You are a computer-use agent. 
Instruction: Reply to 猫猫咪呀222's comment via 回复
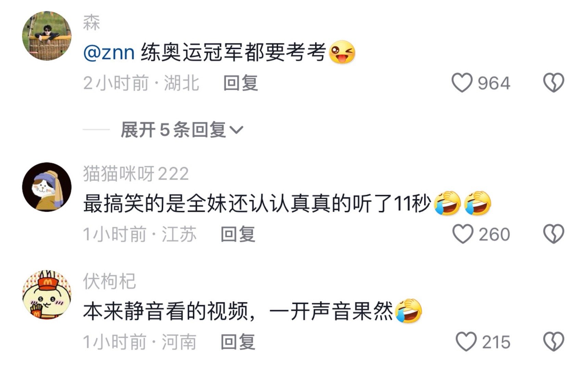pos(238,234)
